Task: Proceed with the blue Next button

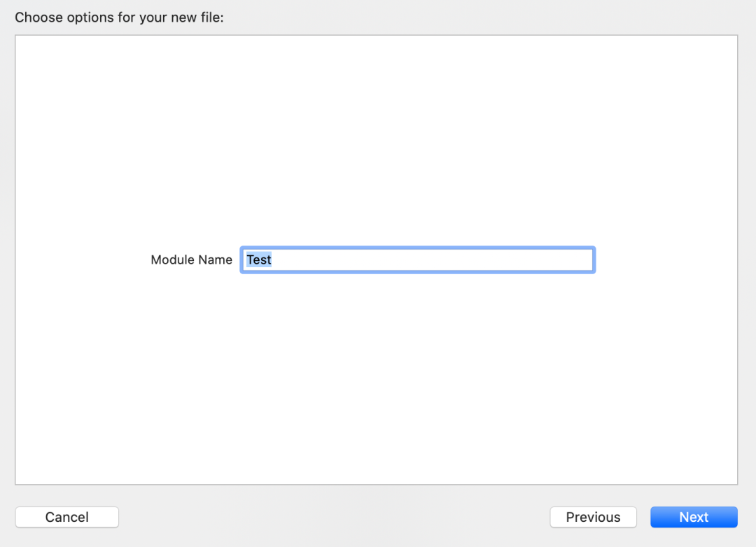Action: [693, 517]
